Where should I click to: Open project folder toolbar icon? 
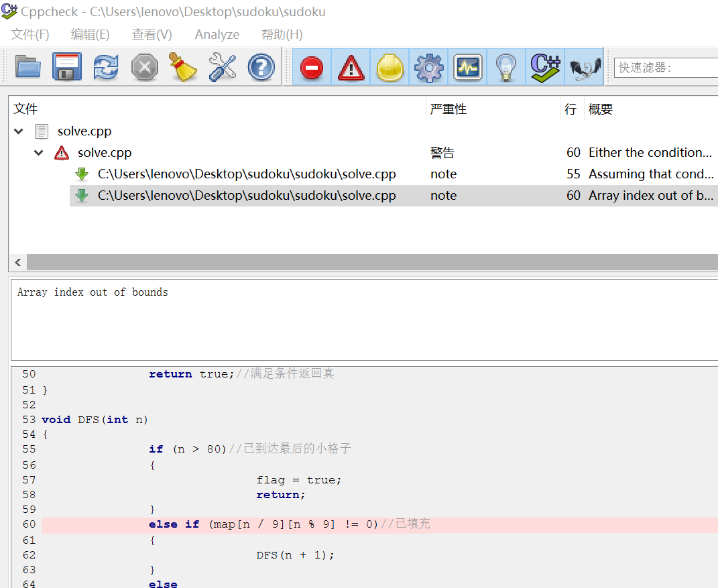coord(27,67)
